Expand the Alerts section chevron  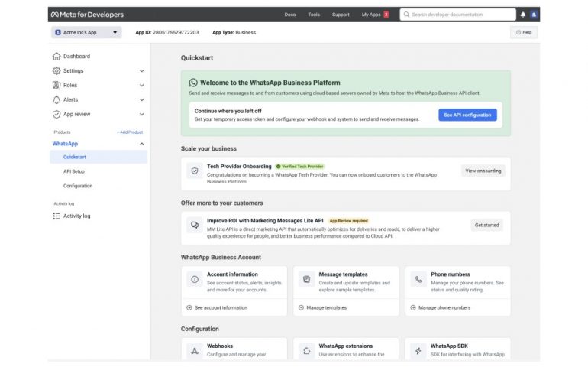[x=142, y=100]
